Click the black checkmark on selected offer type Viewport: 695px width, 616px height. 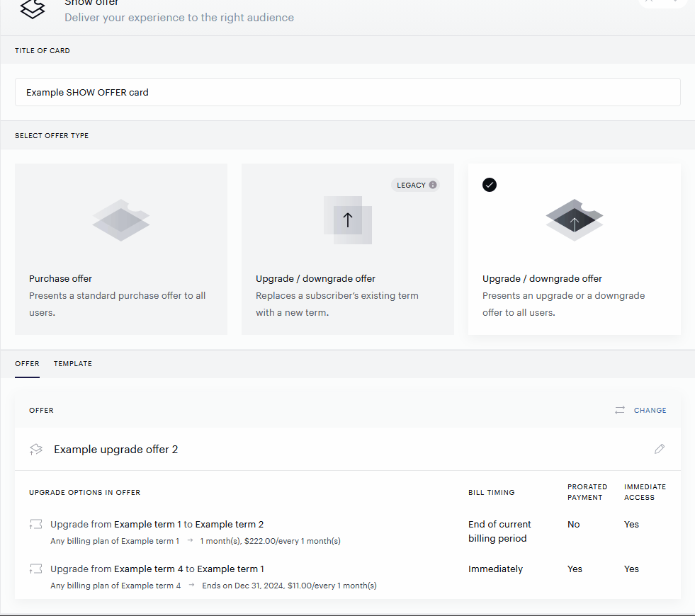pos(490,185)
